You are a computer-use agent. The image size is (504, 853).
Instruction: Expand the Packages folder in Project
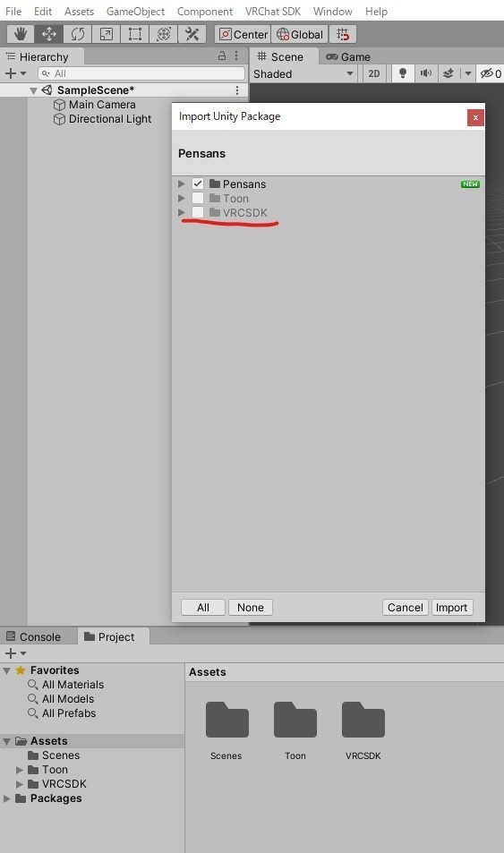point(7,798)
